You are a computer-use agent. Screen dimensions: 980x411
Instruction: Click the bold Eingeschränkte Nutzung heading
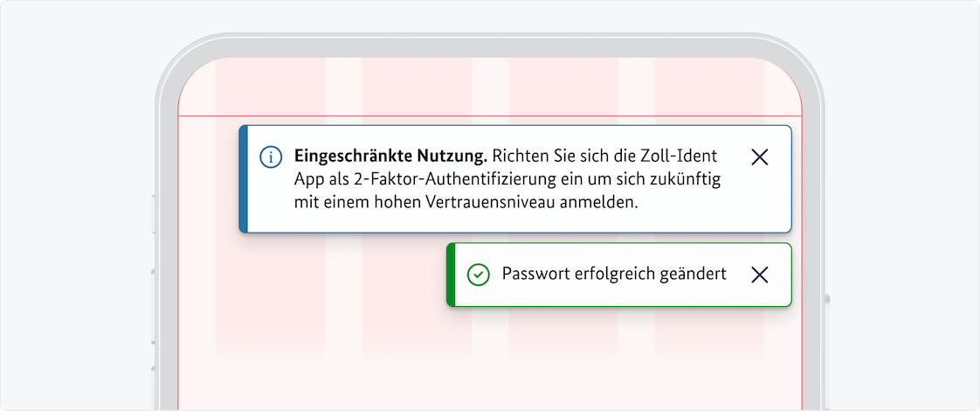coord(390,157)
